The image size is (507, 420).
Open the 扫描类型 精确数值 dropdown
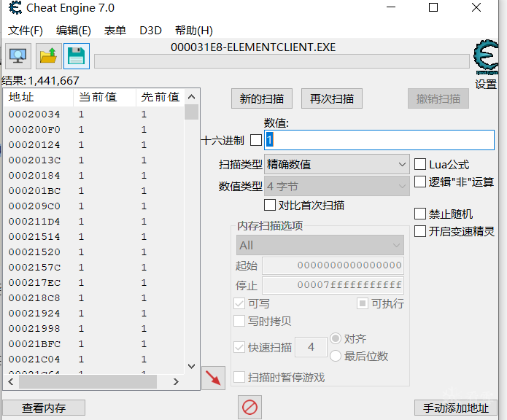click(x=337, y=165)
